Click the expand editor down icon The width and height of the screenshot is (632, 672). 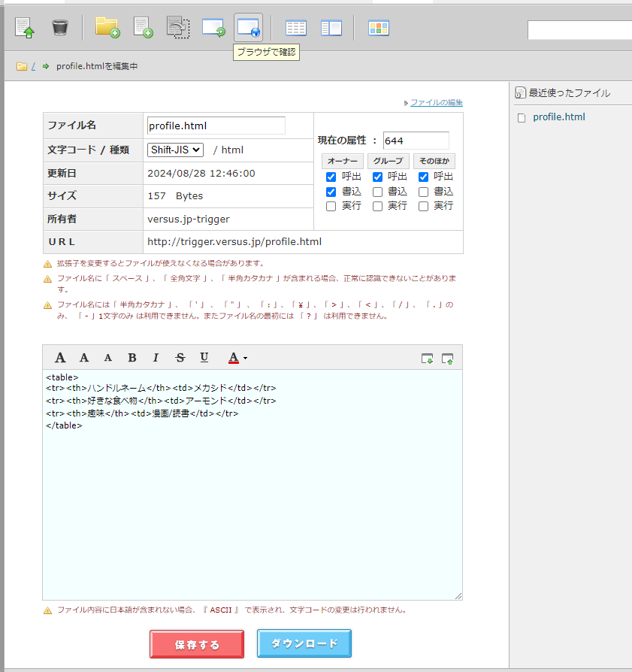[x=427, y=359]
